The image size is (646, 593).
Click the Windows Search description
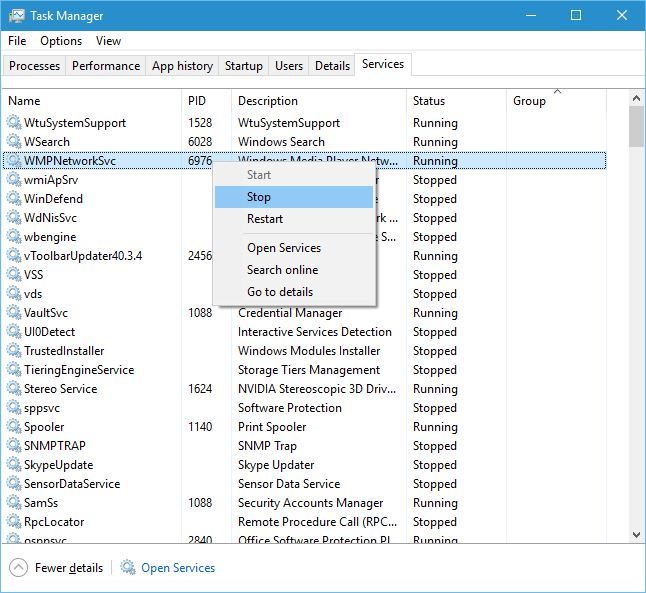[281, 142]
